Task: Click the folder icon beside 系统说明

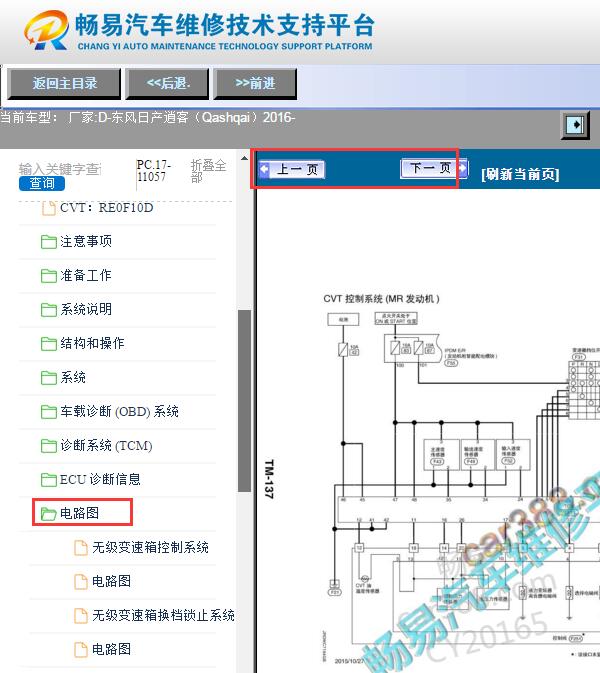Action: pos(48,309)
